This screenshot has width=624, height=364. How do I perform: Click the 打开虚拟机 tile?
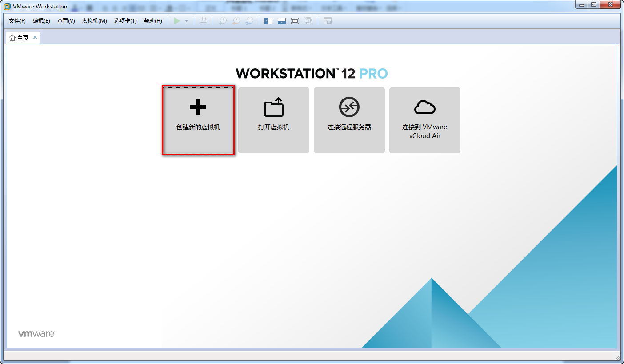pos(274,120)
